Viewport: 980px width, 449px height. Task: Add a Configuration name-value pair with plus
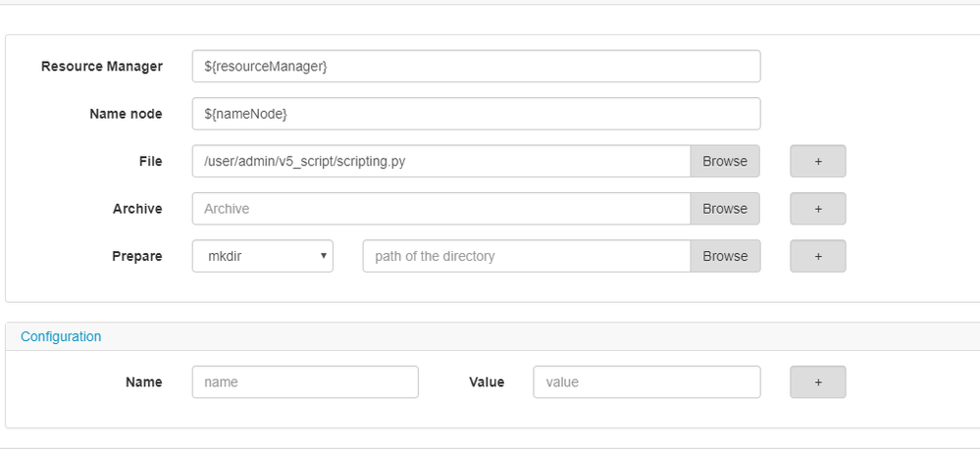click(x=817, y=382)
